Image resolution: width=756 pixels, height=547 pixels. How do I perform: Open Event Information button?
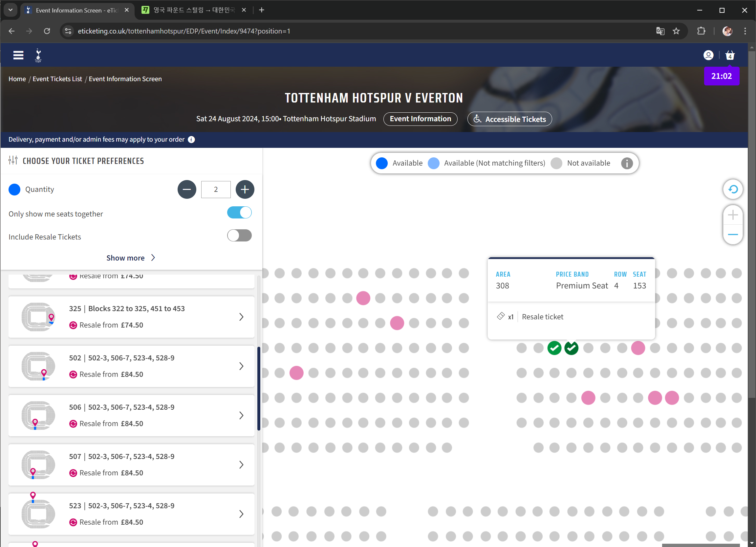420,119
